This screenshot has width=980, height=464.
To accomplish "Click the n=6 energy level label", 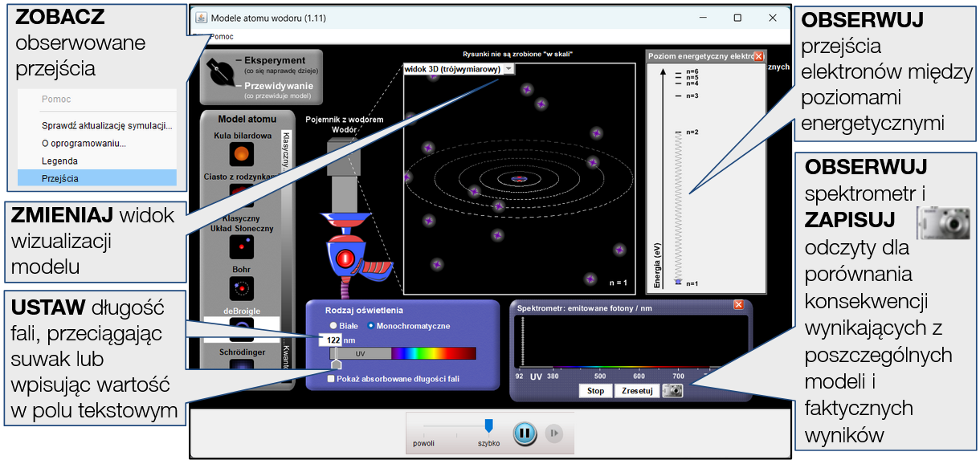I will 692,71.
